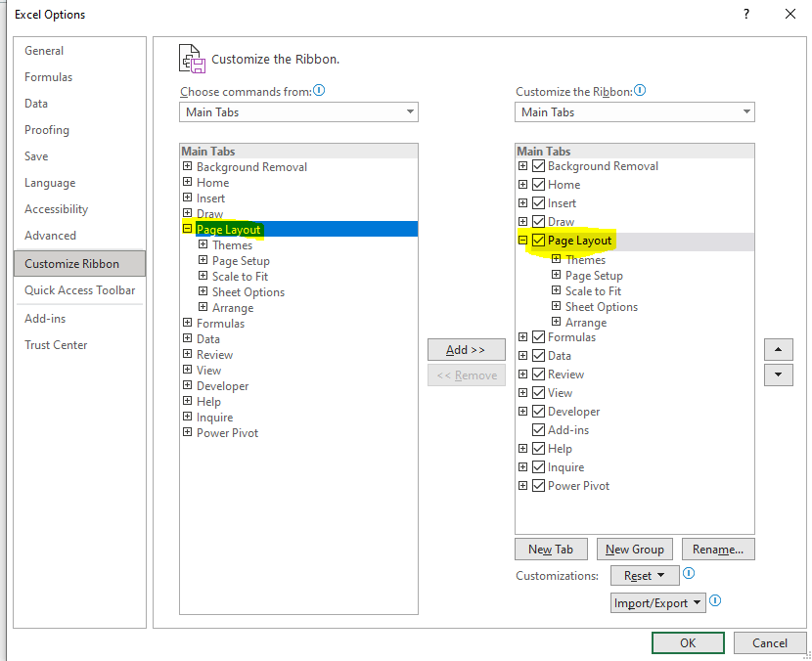Viewport: 812px width, 661px height.
Task: Go to Quick Access Toolbar settings
Action: (x=80, y=290)
